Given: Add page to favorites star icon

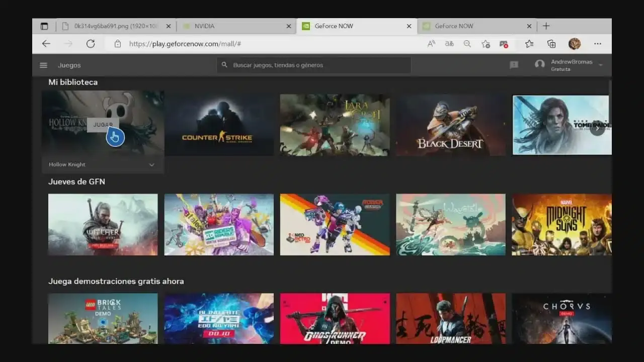Looking at the screenshot, I should click(486, 44).
